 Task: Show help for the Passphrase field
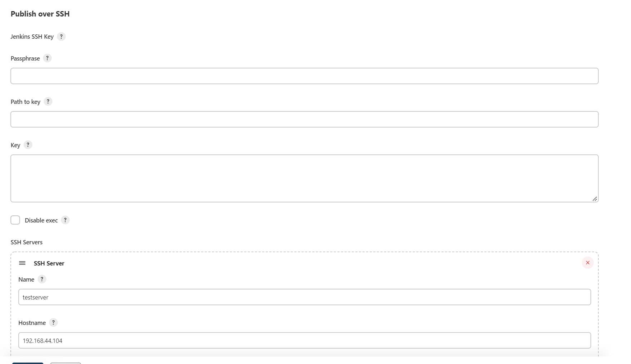[x=47, y=58]
